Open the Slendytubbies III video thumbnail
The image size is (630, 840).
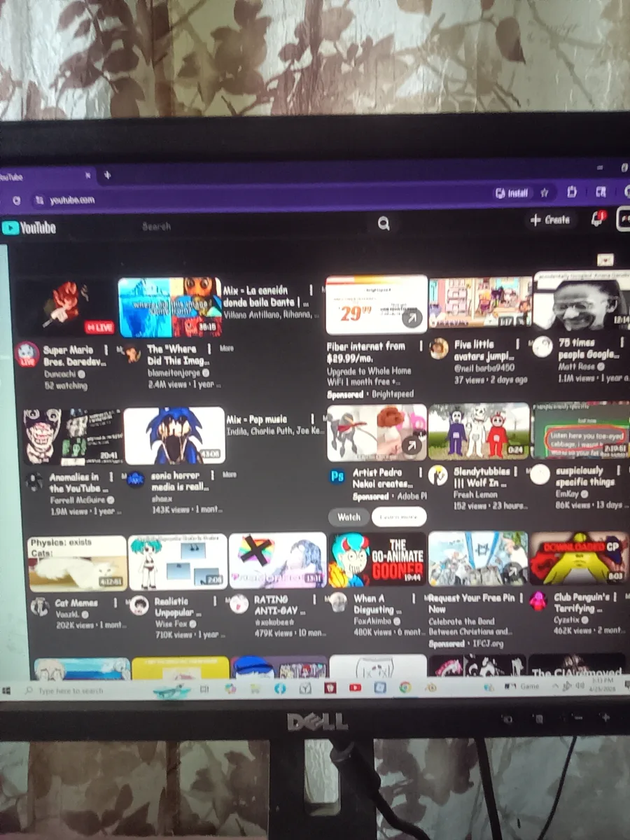(479, 431)
